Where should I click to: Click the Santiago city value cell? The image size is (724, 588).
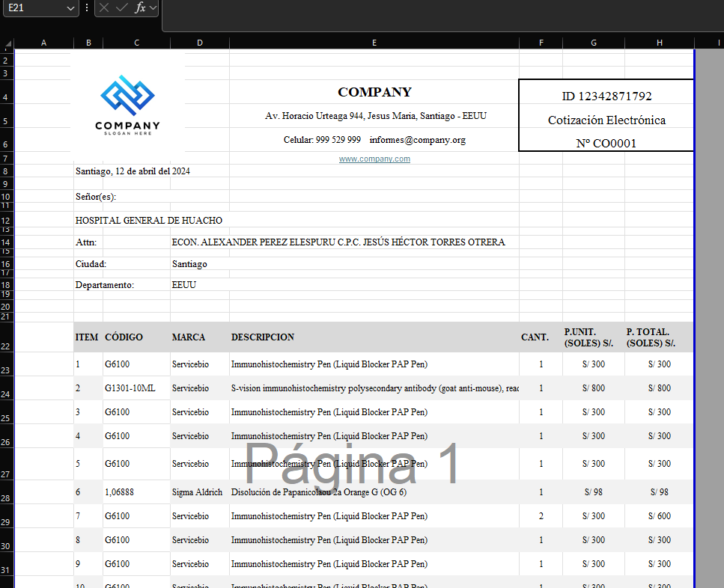[x=189, y=264]
